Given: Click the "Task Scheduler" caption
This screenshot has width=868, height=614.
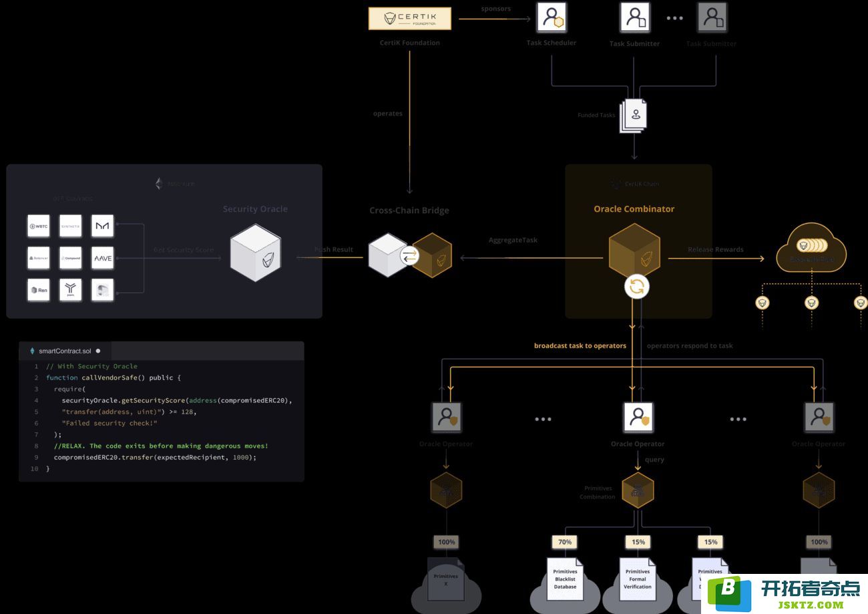Looking at the screenshot, I should click(x=552, y=43).
